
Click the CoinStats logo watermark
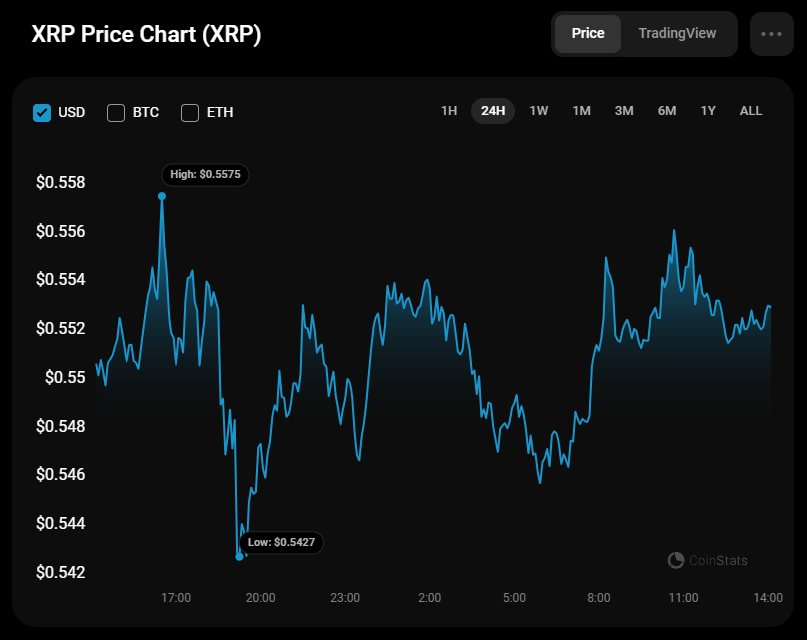(x=707, y=560)
